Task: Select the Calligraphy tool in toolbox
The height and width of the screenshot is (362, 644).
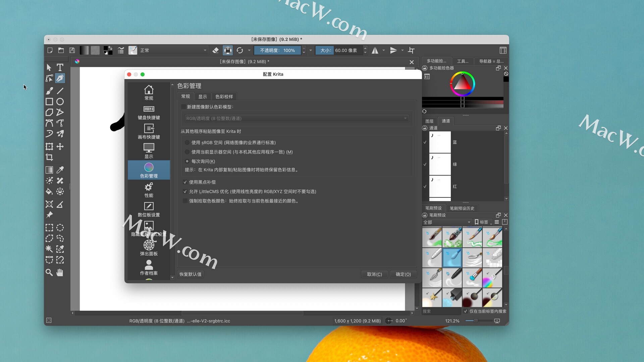Action: pyautogui.click(x=60, y=78)
